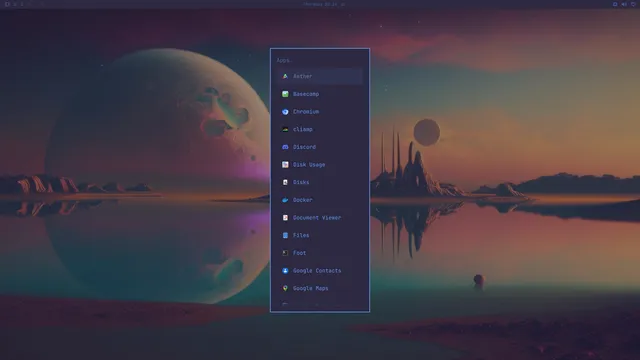Launch "Docker" by its name label
Image resolution: width=640 pixels, height=360 pixels.
pyautogui.click(x=302, y=200)
